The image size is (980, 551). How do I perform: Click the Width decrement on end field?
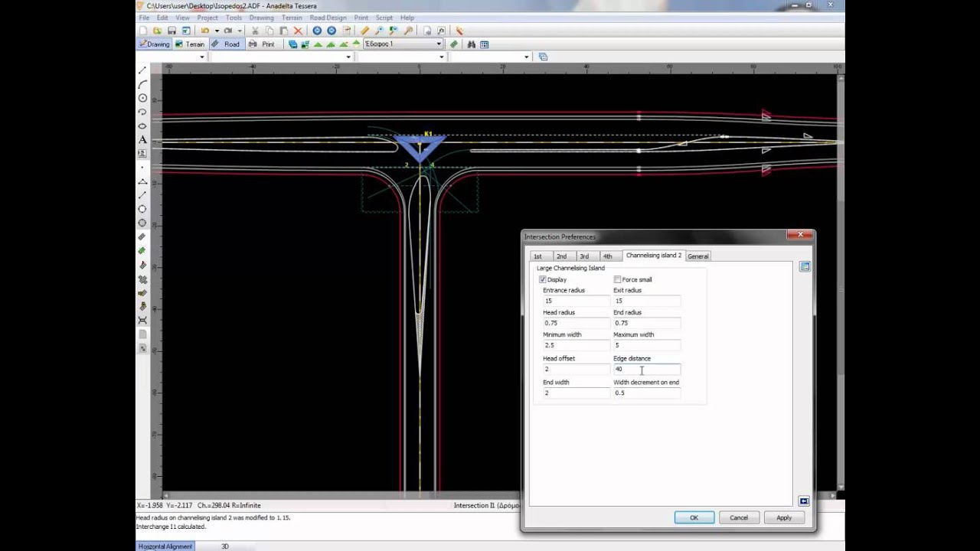646,393
